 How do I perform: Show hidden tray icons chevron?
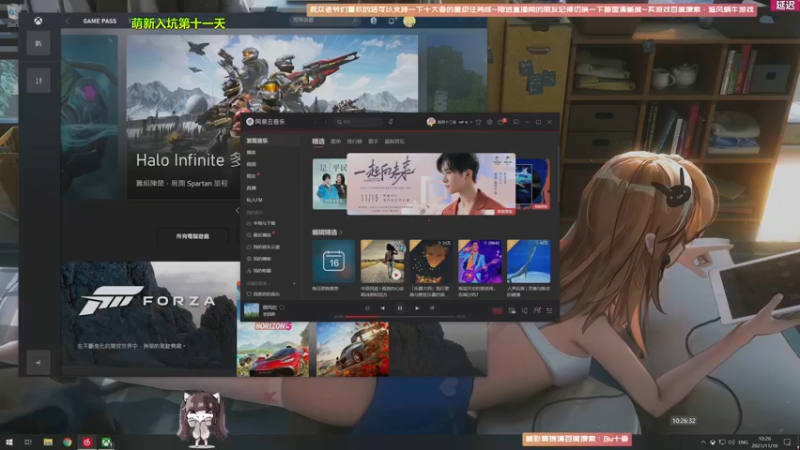pyautogui.click(x=703, y=442)
